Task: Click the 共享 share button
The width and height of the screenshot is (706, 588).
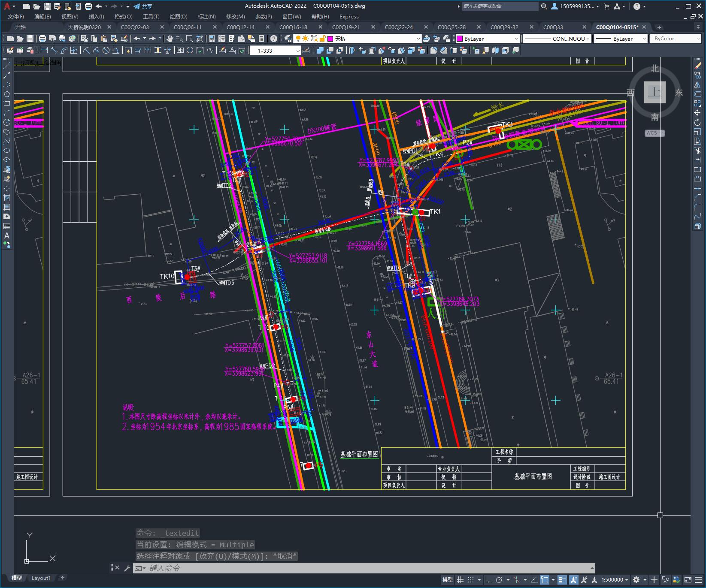Action: click(x=143, y=6)
